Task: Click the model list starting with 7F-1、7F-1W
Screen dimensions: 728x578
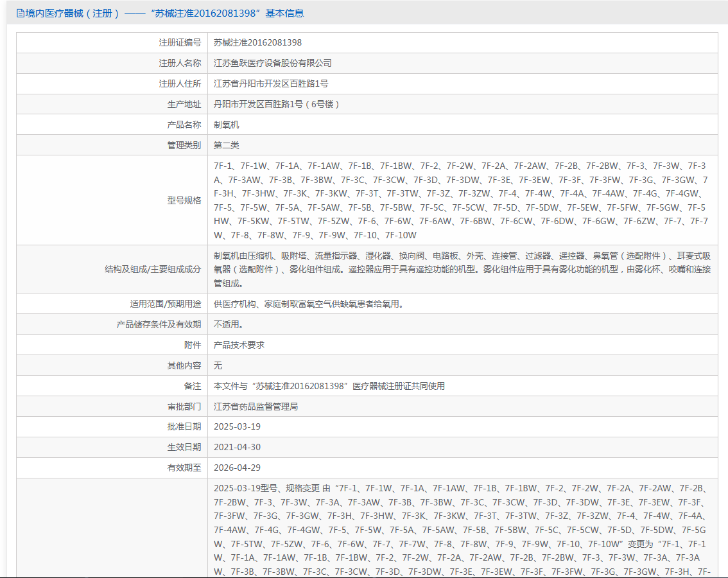Action: pyautogui.click(x=460, y=200)
